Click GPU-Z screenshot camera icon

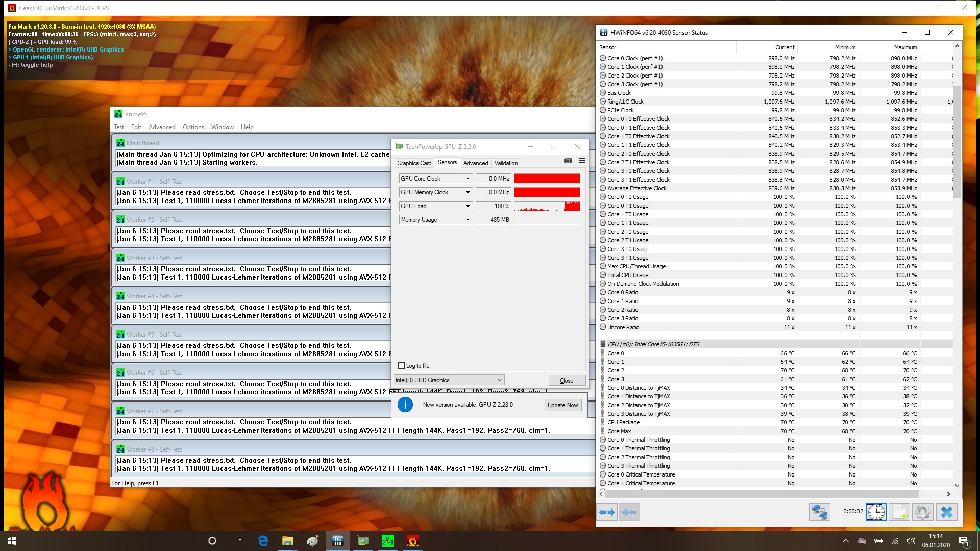point(568,160)
